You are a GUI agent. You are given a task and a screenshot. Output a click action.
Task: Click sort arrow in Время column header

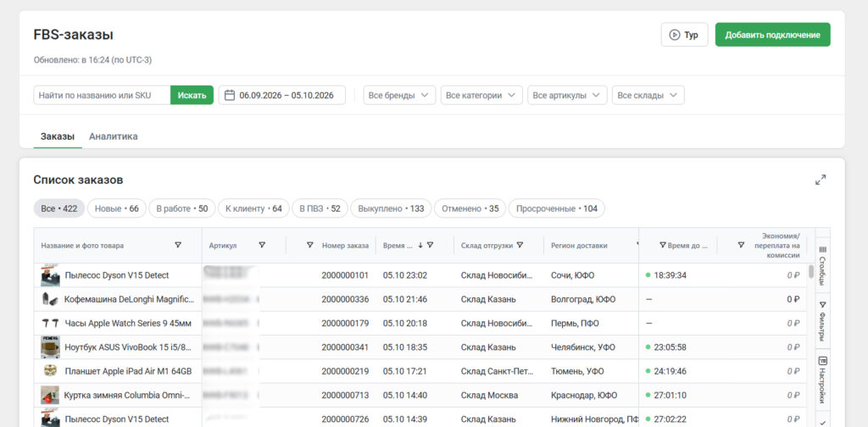tap(420, 245)
